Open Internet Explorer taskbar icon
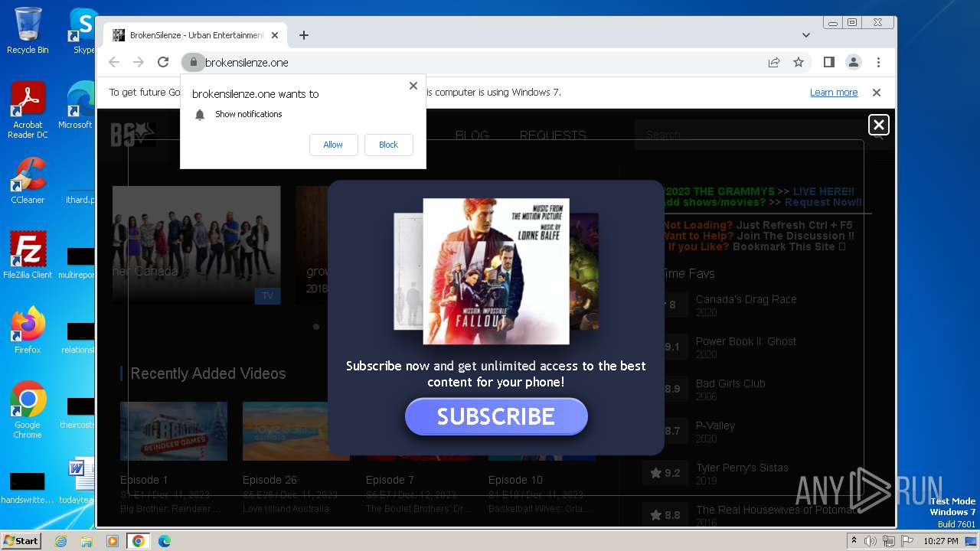Screen dimensions: 980x551 tap(60, 541)
